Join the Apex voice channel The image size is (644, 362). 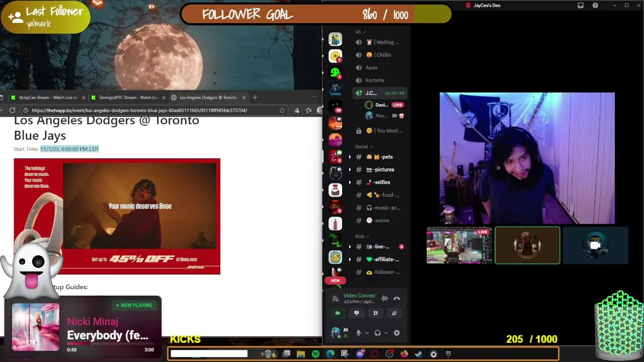pos(380,67)
